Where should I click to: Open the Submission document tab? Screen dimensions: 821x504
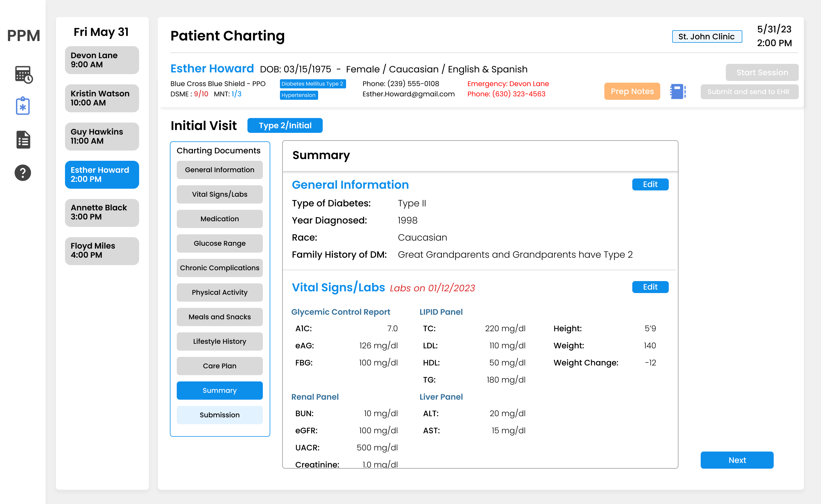[x=220, y=415]
